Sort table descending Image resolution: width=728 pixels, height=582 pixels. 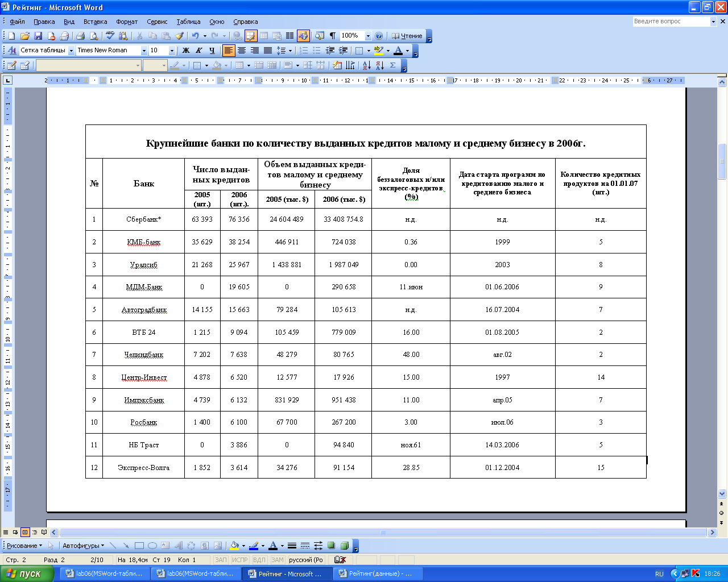click(379, 65)
